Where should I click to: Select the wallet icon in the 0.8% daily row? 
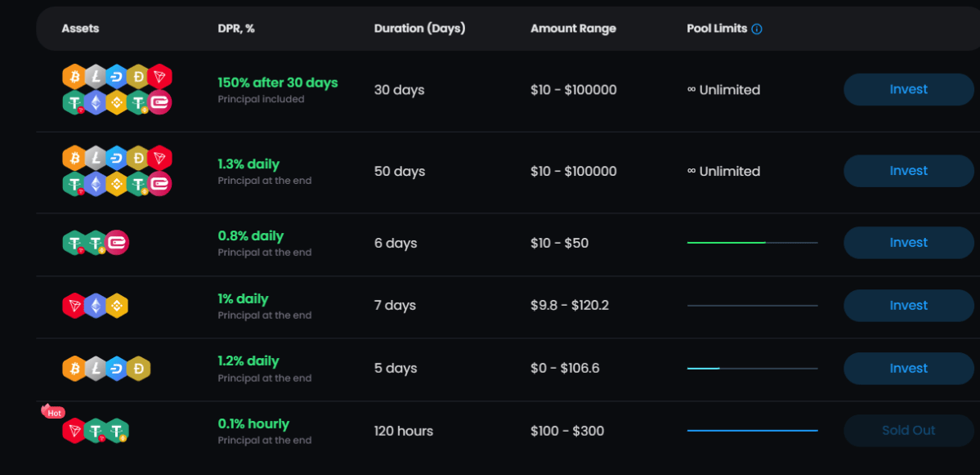[x=118, y=242]
